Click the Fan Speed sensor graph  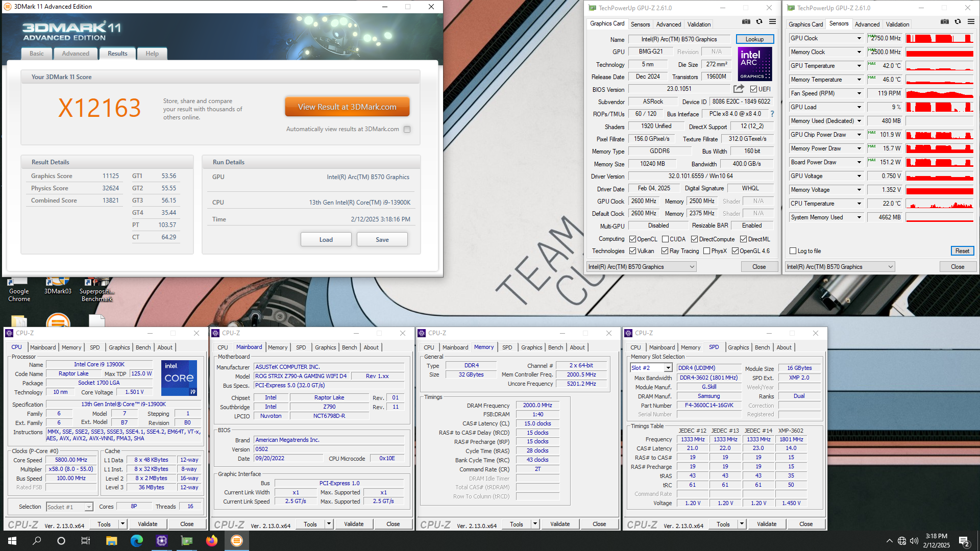pos(939,93)
